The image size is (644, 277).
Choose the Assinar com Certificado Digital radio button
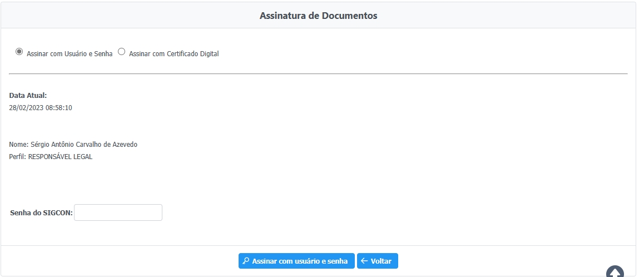[x=122, y=52]
